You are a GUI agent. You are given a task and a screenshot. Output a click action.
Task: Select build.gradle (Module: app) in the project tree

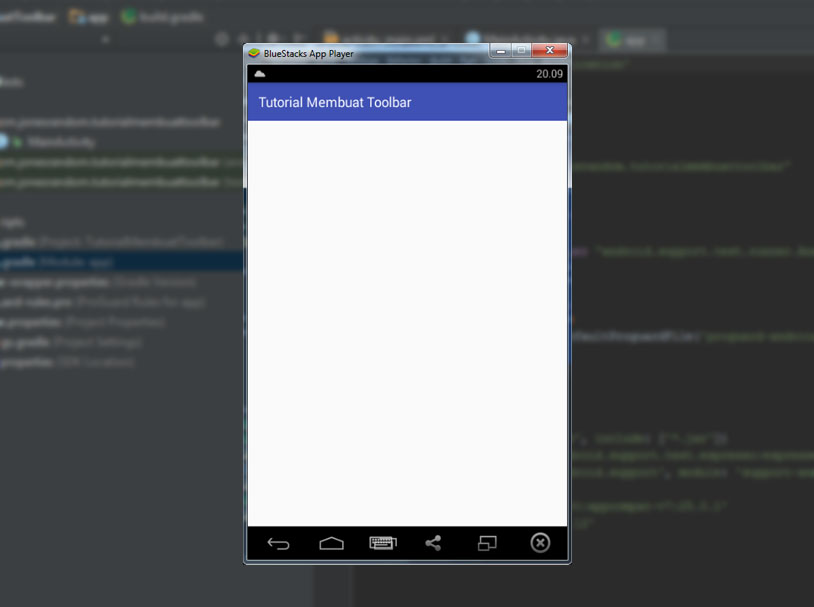point(60,261)
